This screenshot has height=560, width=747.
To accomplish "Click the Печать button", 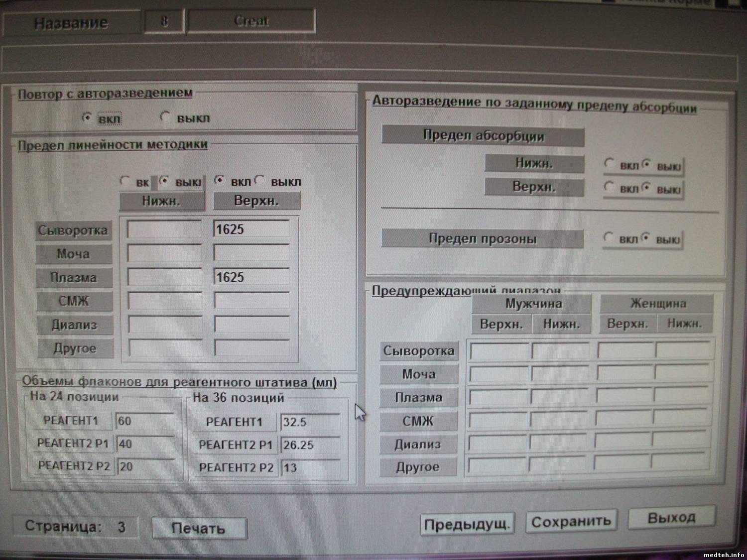I will 199,528.
